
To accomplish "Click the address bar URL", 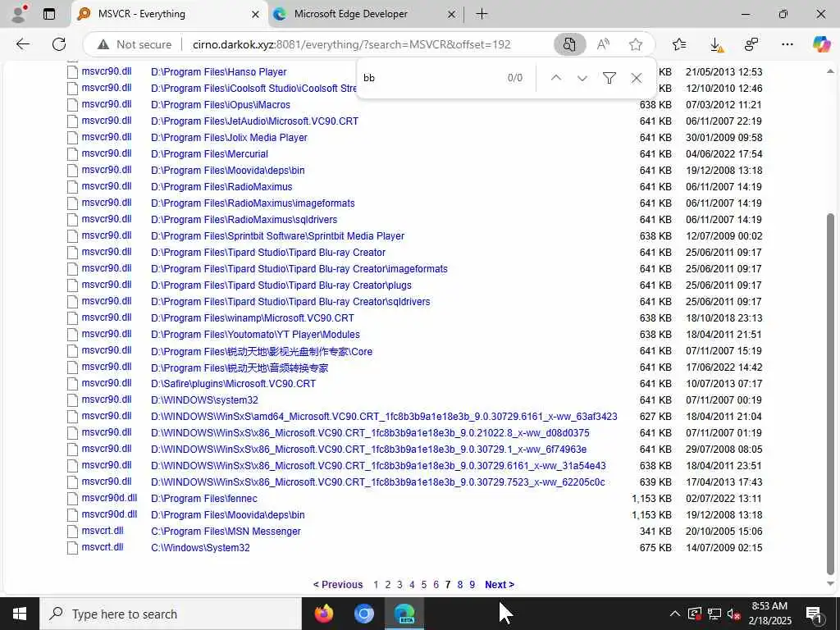I will [x=351, y=44].
